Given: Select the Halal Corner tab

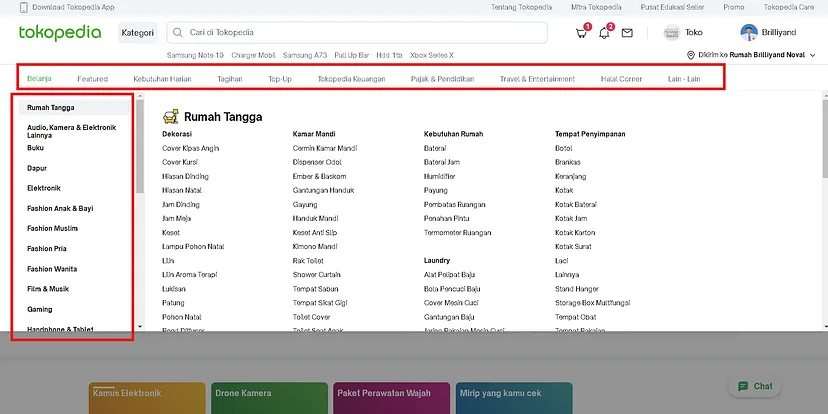Looking at the screenshot, I should click(622, 79).
